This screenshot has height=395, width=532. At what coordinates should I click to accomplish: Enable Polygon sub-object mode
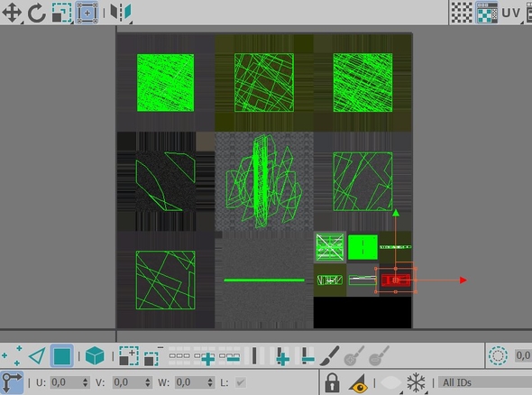tap(61, 356)
